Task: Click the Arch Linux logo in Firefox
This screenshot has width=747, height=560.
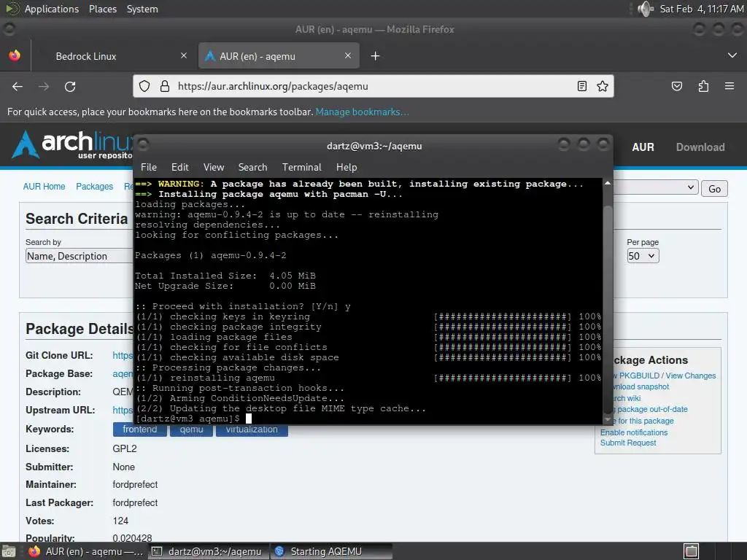Action: click(71, 144)
